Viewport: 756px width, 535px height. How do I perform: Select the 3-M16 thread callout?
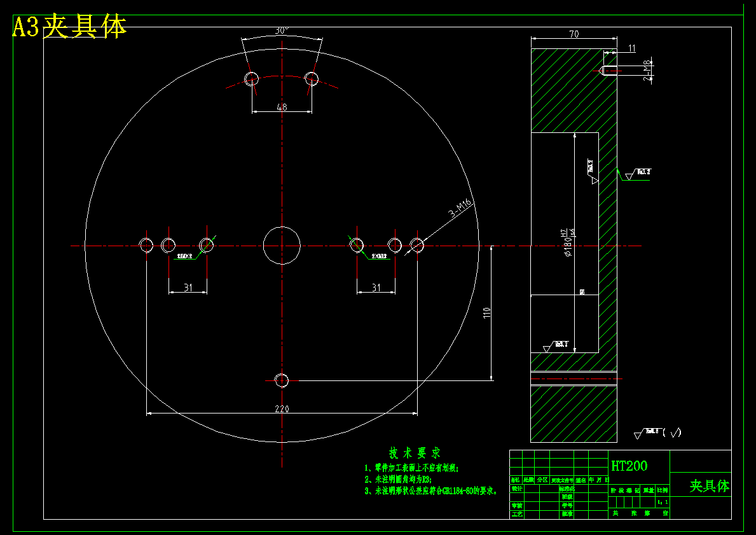pyautogui.click(x=460, y=208)
